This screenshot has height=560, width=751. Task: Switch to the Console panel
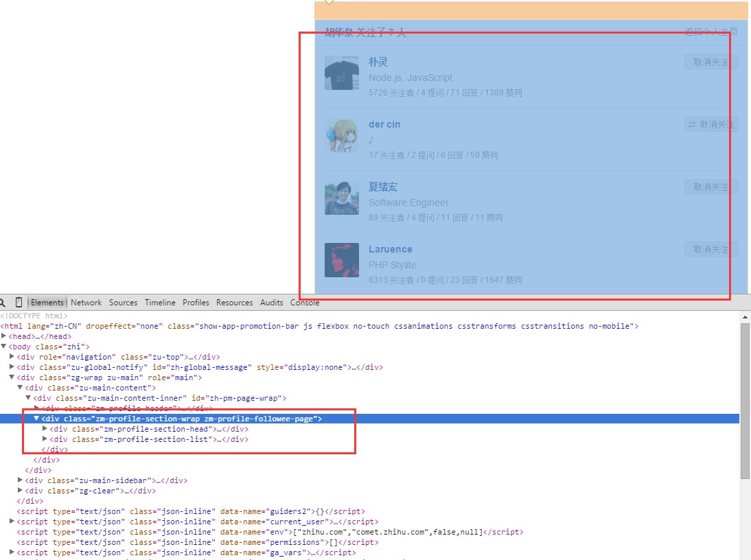pyautogui.click(x=305, y=302)
